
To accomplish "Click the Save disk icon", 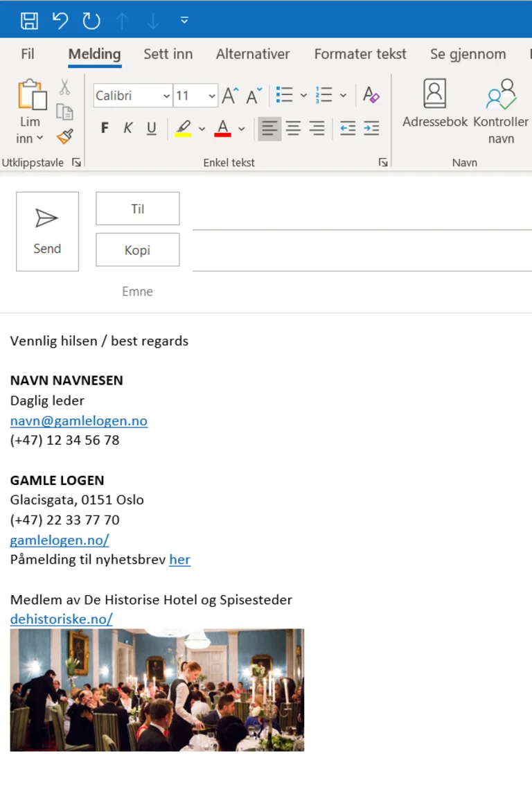I will point(29,21).
